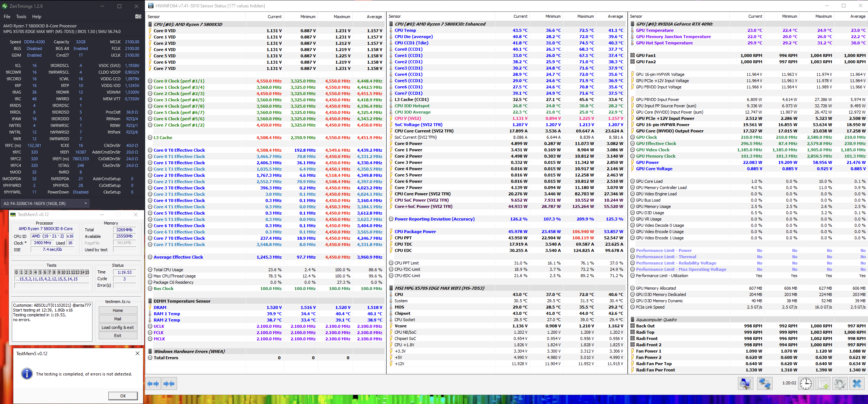
Task: Click the GPU Temperature sensor row
Action: coord(655,30)
